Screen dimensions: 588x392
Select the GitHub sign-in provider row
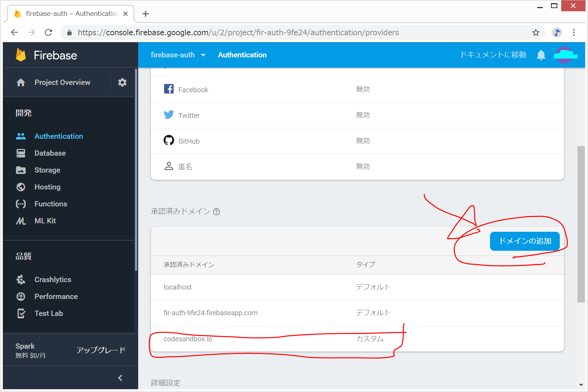tap(357, 141)
